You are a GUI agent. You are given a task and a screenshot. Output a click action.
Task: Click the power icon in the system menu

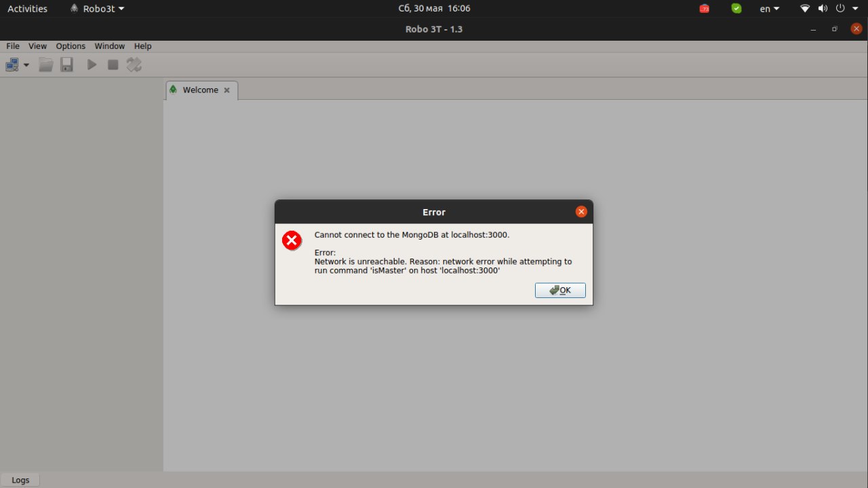click(840, 9)
